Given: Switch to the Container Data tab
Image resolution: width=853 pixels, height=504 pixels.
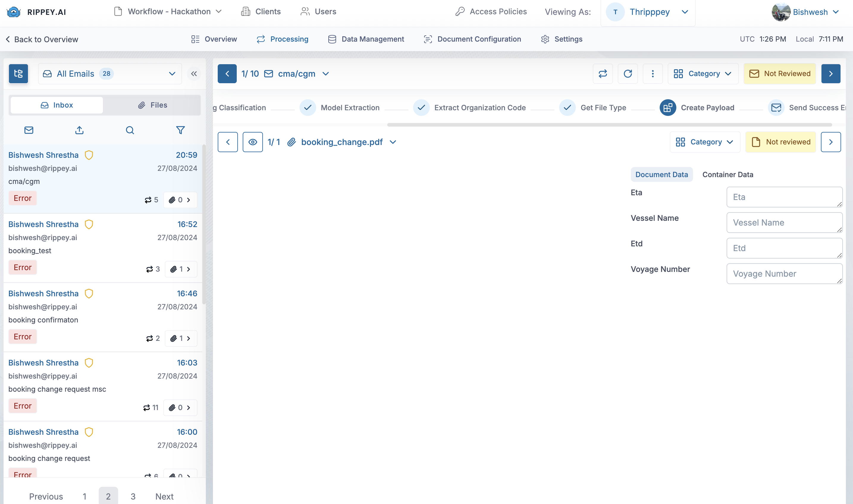Looking at the screenshot, I should pyautogui.click(x=727, y=174).
